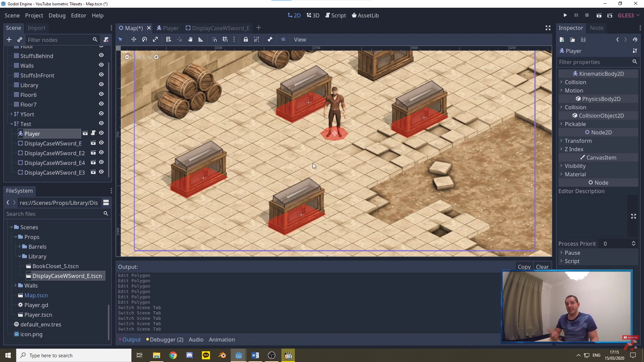Image resolution: width=644 pixels, height=362 pixels.
Task: Adjust the Process Priority stepper arrows
Action: pyautogui.click(x=634, y=244)
